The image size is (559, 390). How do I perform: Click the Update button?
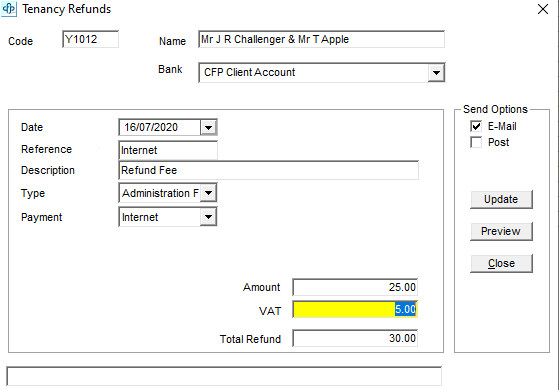[x=501, y=199]
